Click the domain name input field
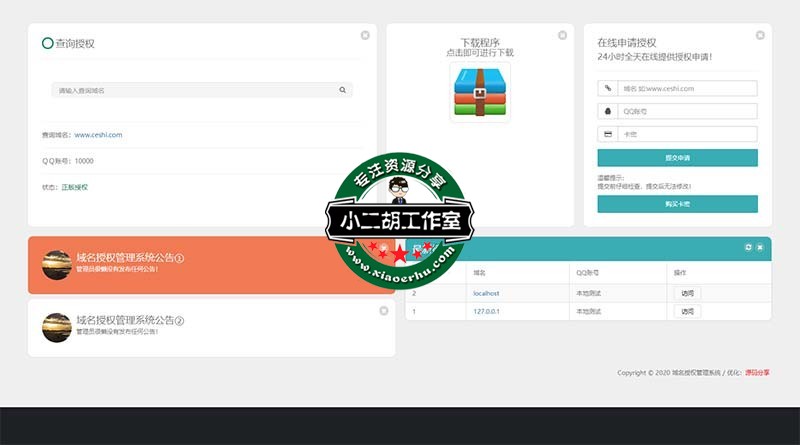 (687, 88)
